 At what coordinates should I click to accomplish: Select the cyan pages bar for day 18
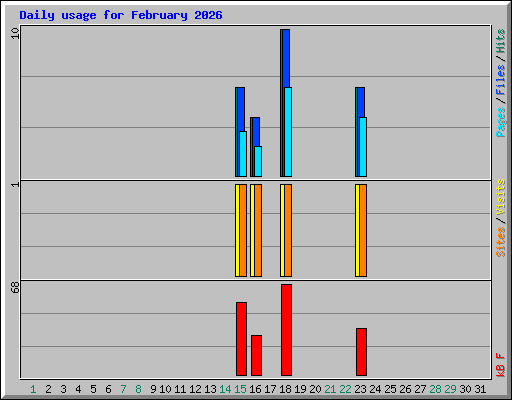(x=288, y=132)
